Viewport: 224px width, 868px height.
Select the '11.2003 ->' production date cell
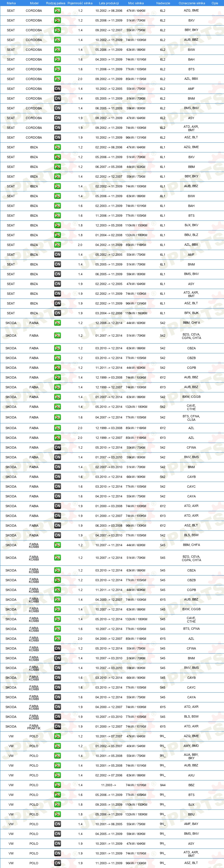[x=109, y=785]
